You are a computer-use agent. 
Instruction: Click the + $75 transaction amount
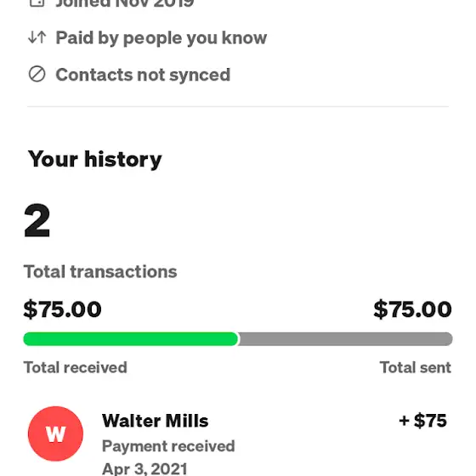(x=423, y=421)
